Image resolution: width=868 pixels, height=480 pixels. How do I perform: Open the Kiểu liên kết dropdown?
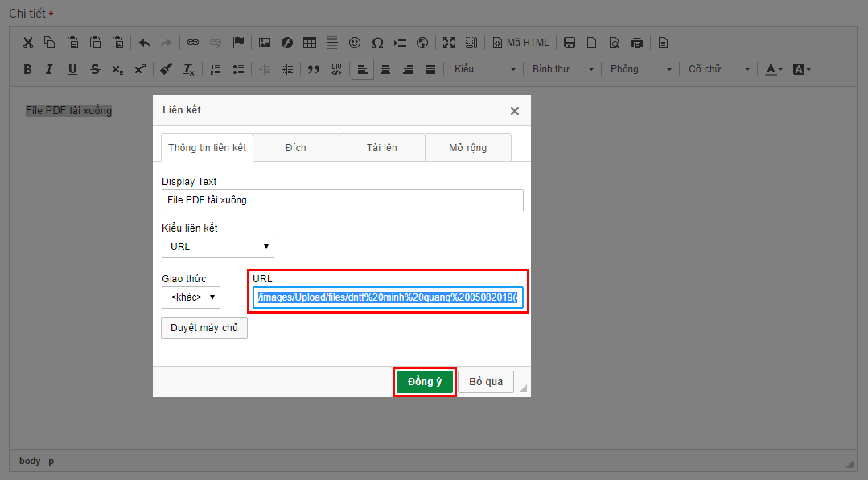pos(218,247)
